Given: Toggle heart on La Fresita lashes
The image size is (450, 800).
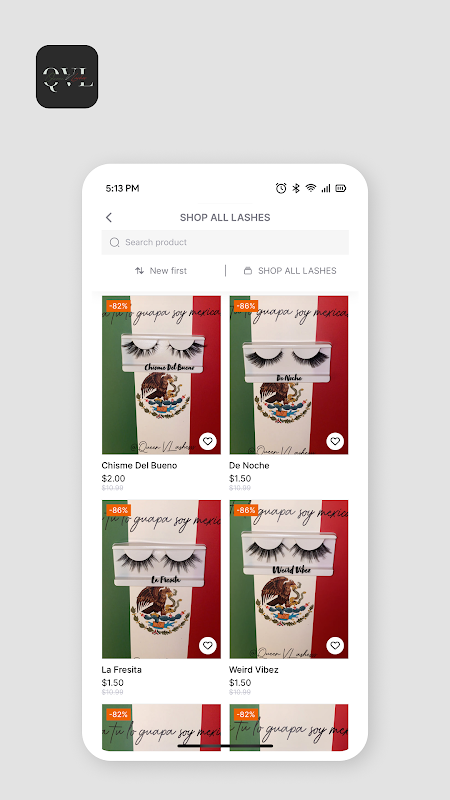Looking at the screenshot, I should (x=208, y=645).
